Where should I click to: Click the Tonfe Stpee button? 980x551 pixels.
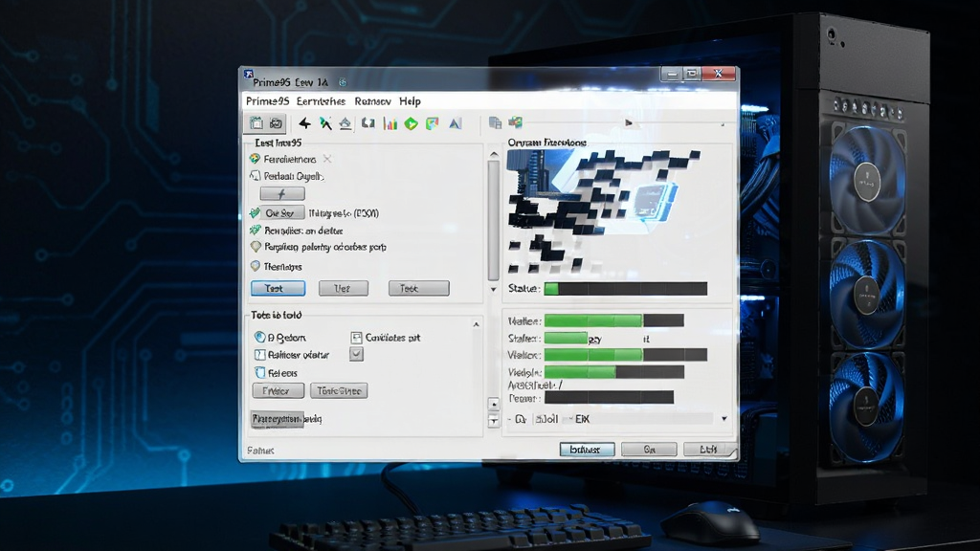point(339,390)
